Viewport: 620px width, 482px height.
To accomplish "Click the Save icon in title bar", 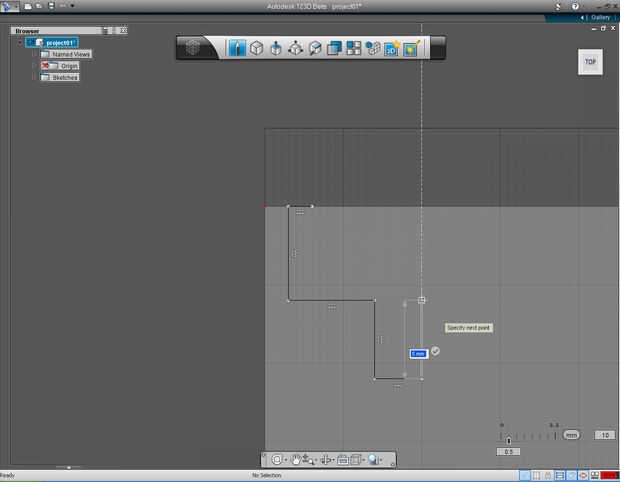I will click(x=51, y=6).
